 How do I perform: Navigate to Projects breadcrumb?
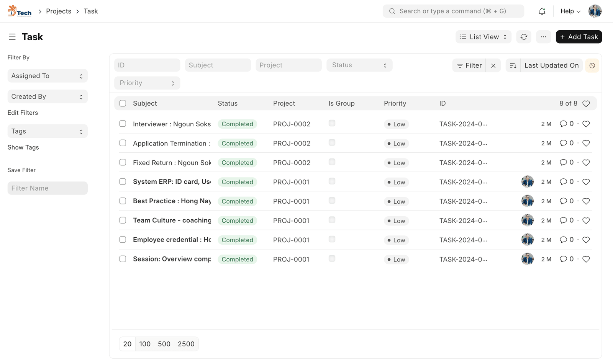click(x=59, y=11)
